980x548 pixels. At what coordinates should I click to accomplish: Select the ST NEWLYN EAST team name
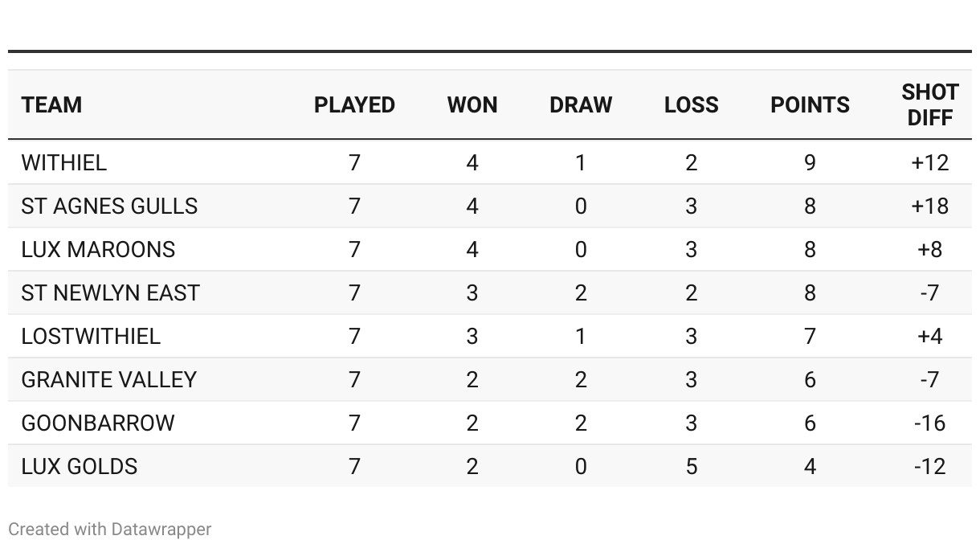110,293
